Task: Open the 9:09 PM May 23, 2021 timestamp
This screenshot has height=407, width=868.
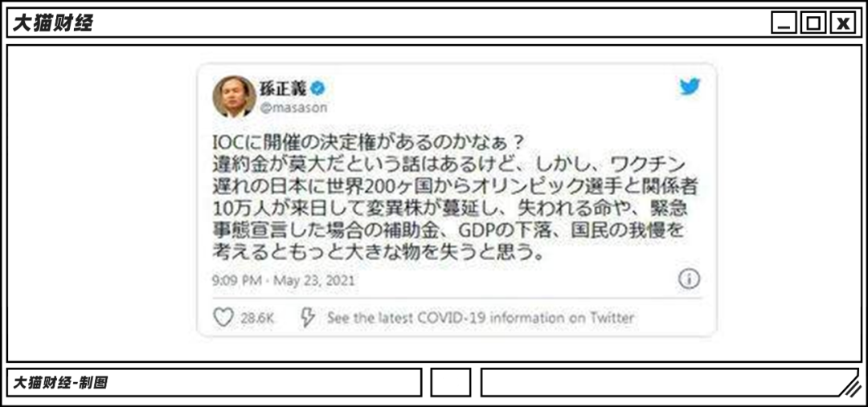Action: click(284, 280)
